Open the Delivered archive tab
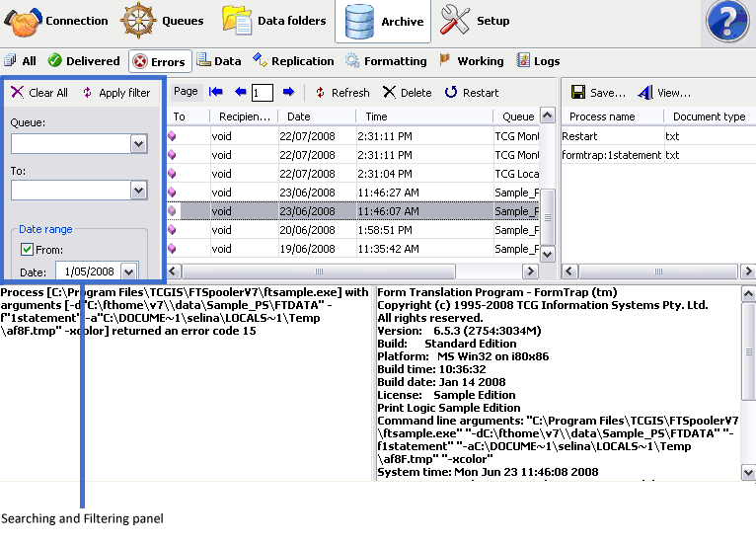This screenshot has width=756, height=543. (83, 61)
